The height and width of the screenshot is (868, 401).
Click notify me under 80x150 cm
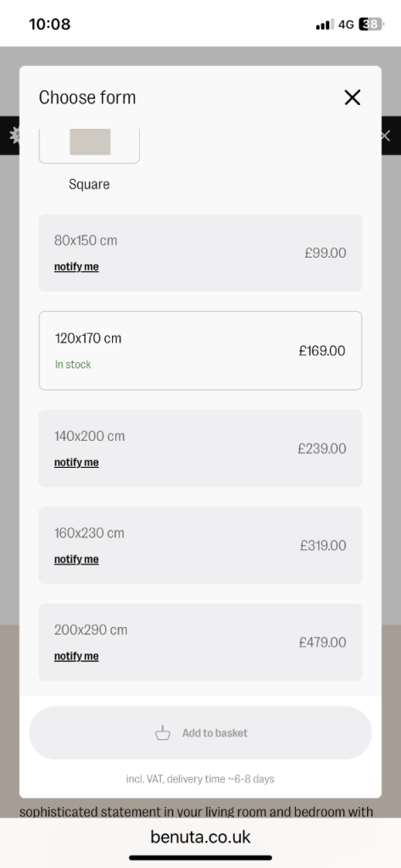pyautogui.click(x=76, y=267)
